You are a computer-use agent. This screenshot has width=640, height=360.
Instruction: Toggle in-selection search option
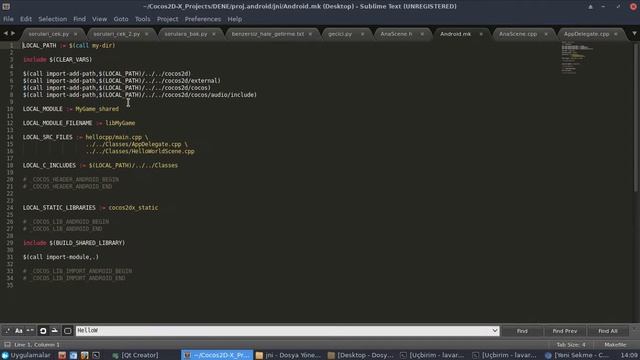click(55, 331)
